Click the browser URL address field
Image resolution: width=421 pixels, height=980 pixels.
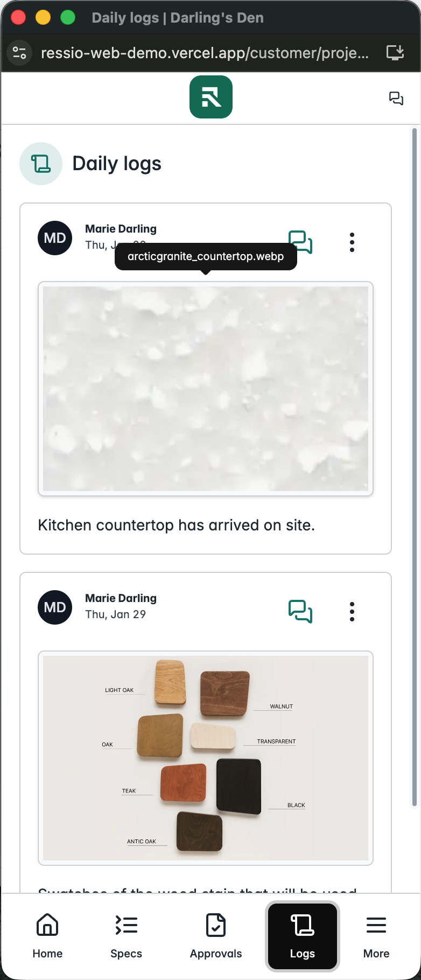[205, 53]
